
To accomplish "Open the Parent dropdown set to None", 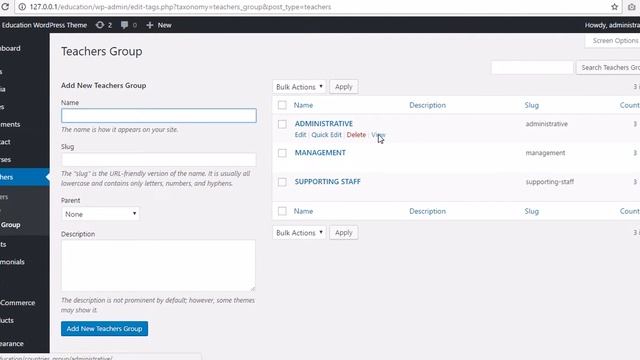I will (x=100, y=214).
